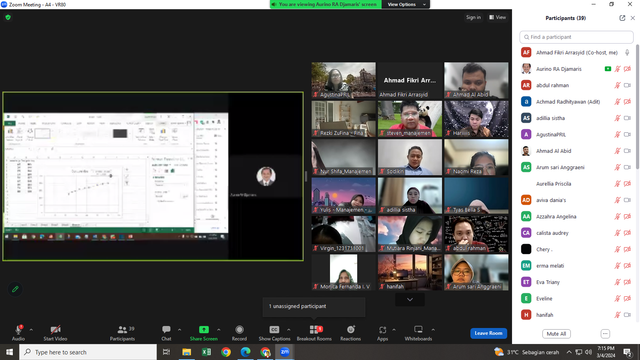Screen dimensions: 640x360
Task: Click muted mic icon for abdul rahman
Action: (x=618, y=85)
